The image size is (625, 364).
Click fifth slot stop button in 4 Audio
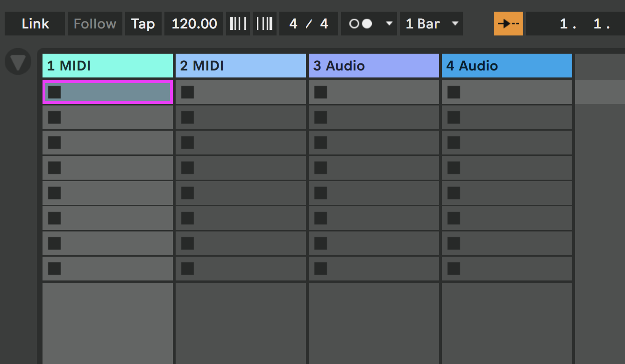pos(454,193)
